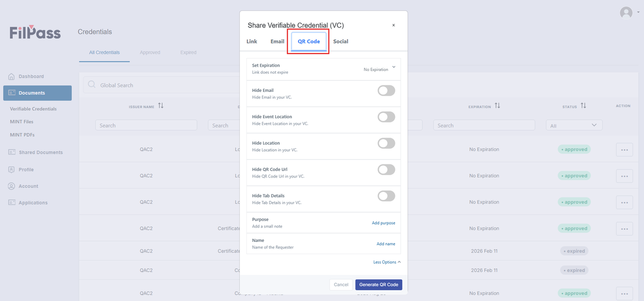Open the Dashboard menu item

click(x=31, y=76)
